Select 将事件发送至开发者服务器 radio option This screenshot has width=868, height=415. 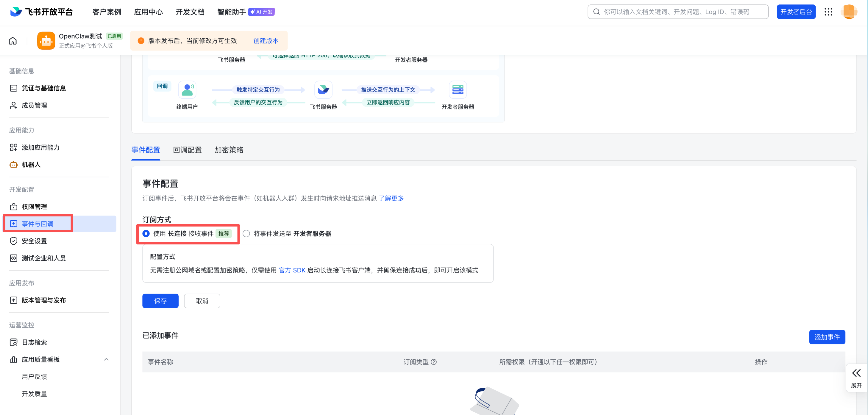[246, 234]
